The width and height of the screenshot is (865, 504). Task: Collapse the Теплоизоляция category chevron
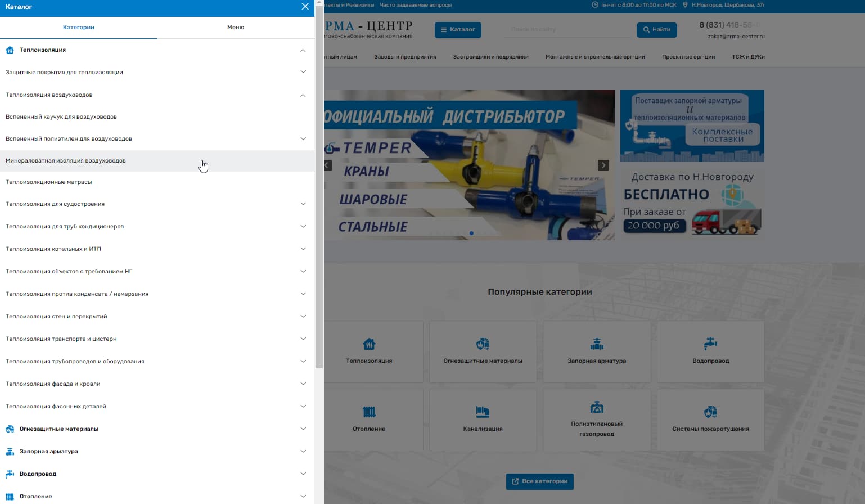click(x=303, y=50)
